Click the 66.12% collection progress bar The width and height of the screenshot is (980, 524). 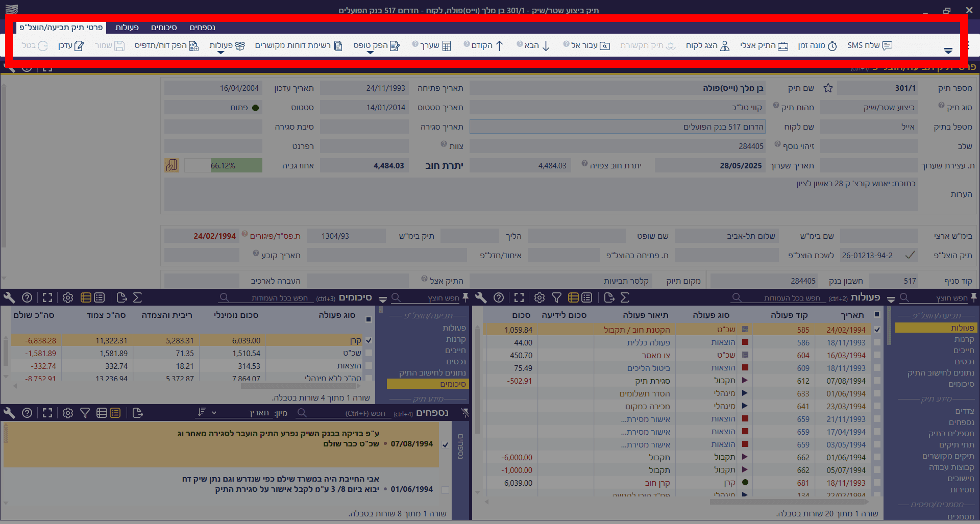(x=223, y=165)
